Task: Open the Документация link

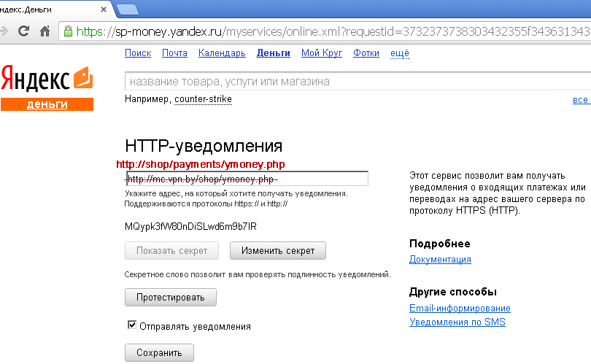Action: [x=440, y=260]
